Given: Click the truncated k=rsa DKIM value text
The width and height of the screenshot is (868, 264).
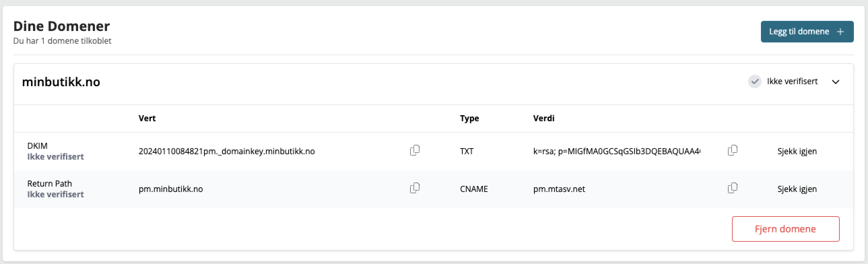Looking at the screenshot, I should pyautogui.click(x=616, y=152).
